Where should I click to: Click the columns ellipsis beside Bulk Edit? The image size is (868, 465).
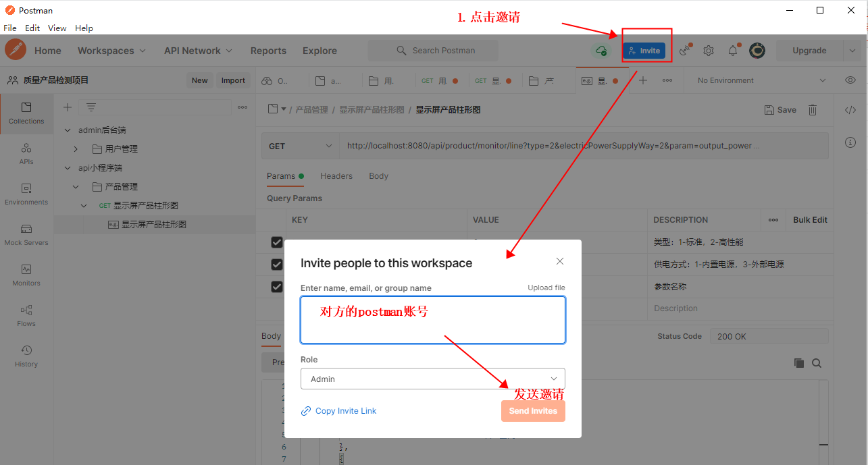773,220
